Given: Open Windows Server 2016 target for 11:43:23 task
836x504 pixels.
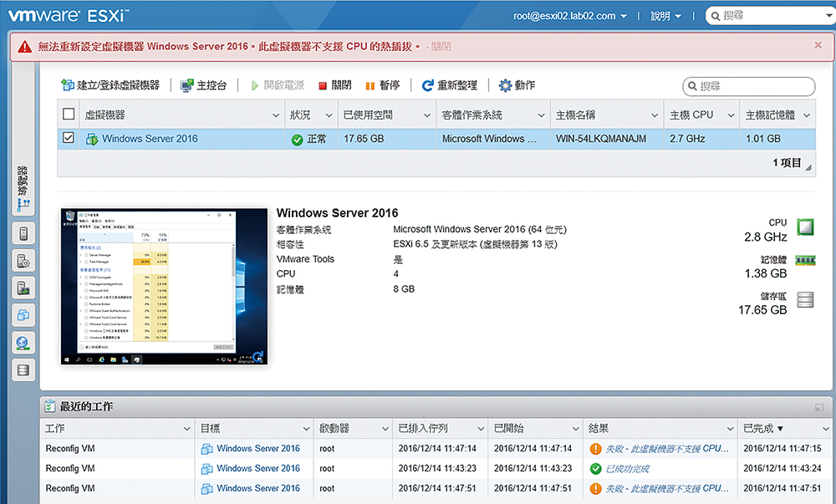Looking at the screenshot, I should pos(258,468).
